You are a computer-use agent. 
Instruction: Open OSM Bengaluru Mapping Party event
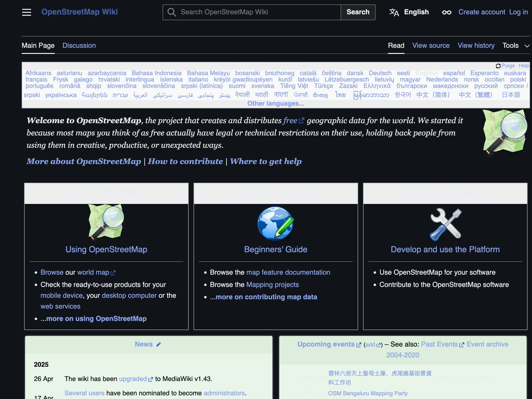368,393
